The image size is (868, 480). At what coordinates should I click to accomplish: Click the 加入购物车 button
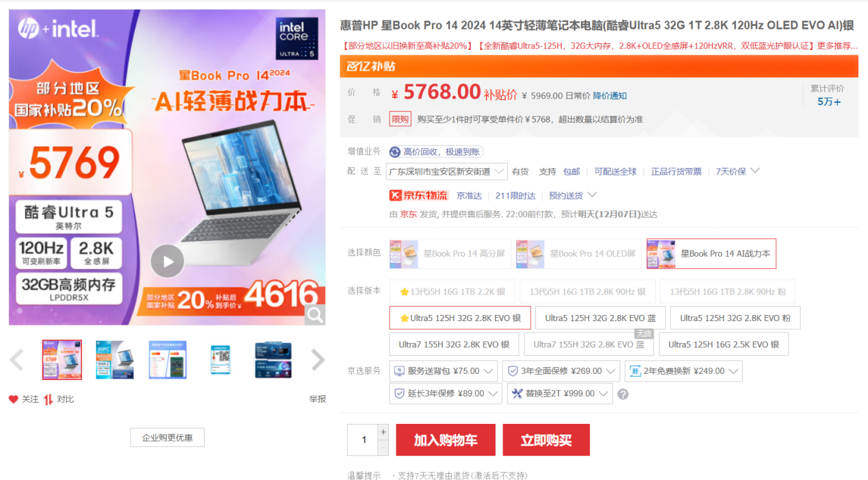tap(445, 440)
